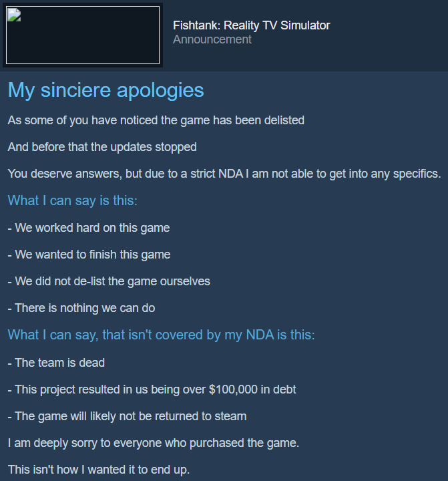Image resolution: width=448 pixels, height=481 pixels.
Task: Click the broken image icon in the game banner
Action: click(x=14, y=15)
